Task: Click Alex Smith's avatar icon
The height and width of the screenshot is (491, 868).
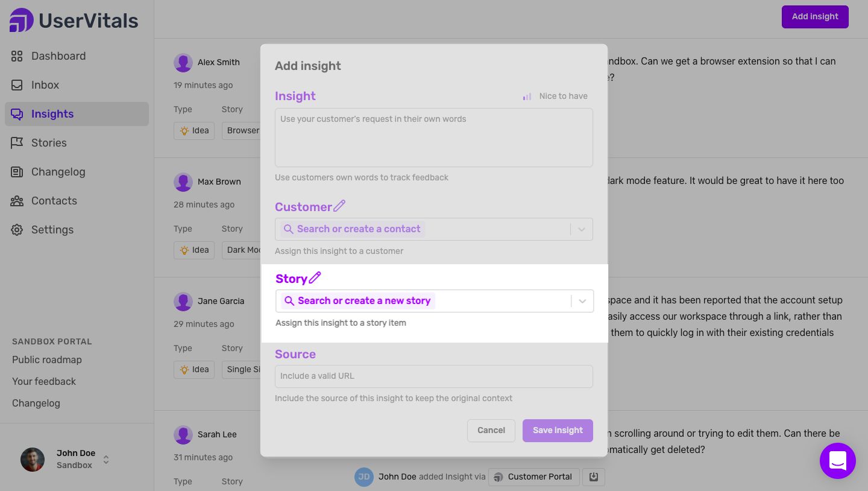Action: point(183,62)
